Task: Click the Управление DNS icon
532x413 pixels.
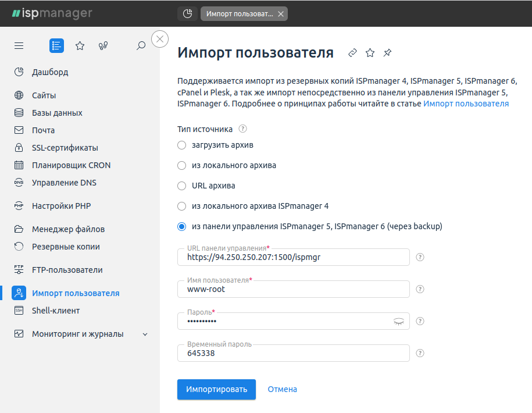Action: coord(19,183)
